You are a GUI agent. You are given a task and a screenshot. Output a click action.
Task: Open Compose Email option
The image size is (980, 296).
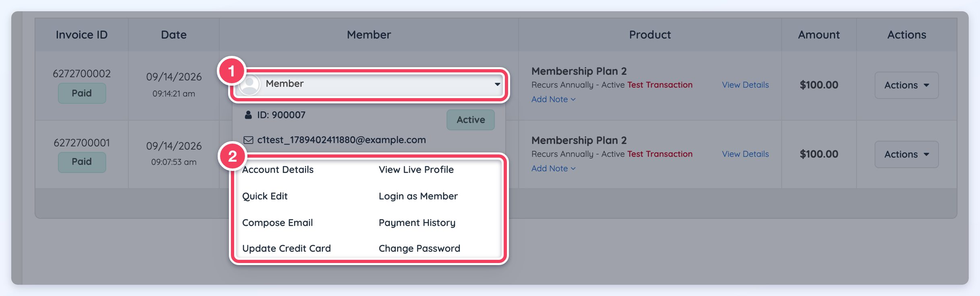277,223
